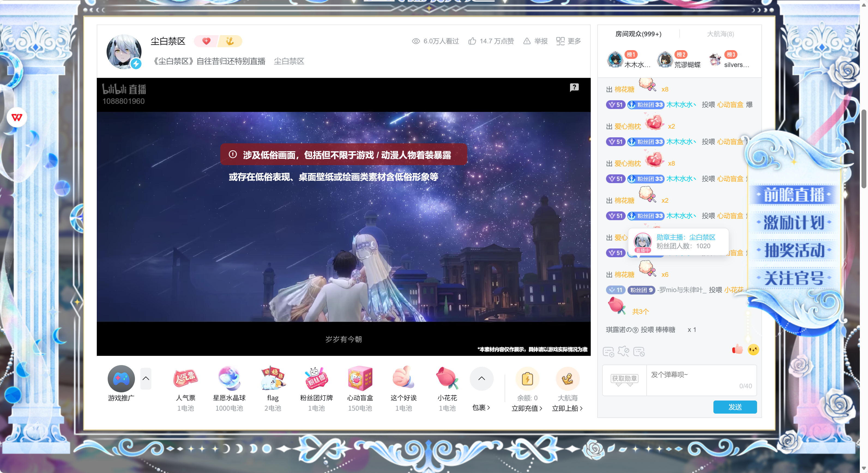Click the 勋章主播：尘白禁区 link in the popup
The width and height of the screenshot is (868, 473).
(686, 237)
